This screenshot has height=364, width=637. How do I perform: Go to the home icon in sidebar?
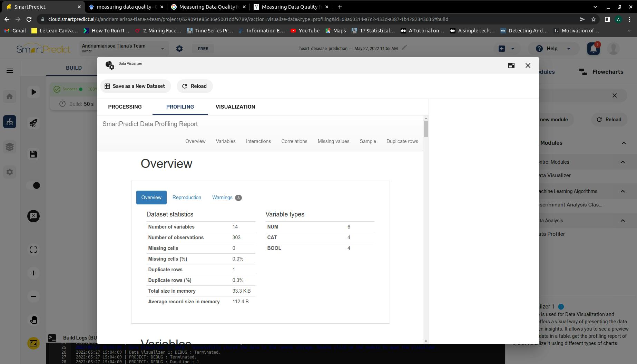point(10,97)
